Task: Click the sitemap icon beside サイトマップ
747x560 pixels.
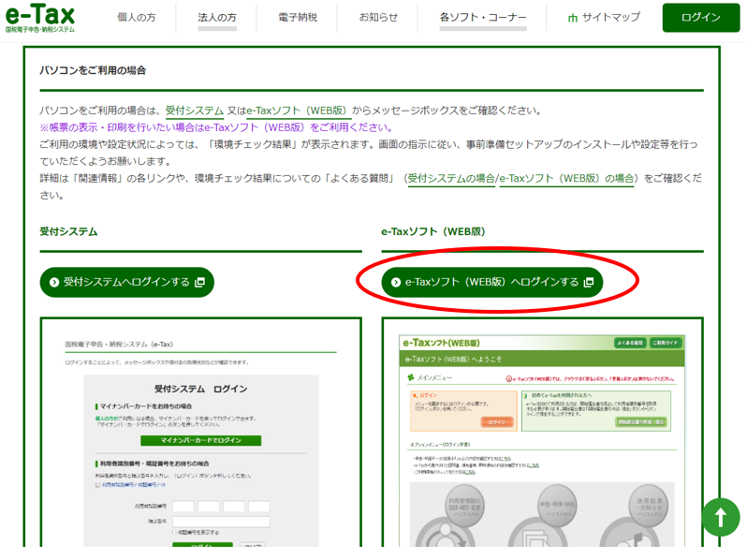Action: pos(573,18)
